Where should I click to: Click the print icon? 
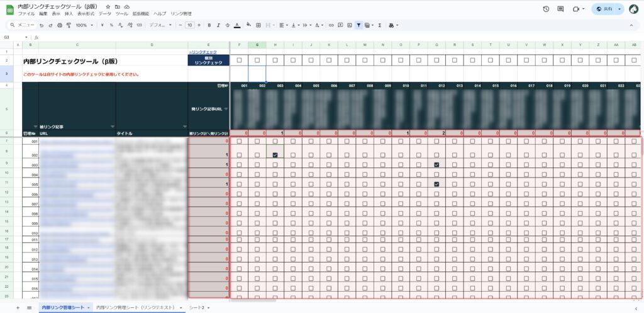[x=59, y=25]
